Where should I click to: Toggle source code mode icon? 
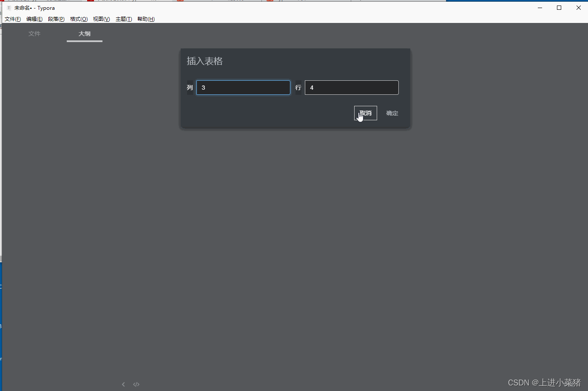point(136,384)
